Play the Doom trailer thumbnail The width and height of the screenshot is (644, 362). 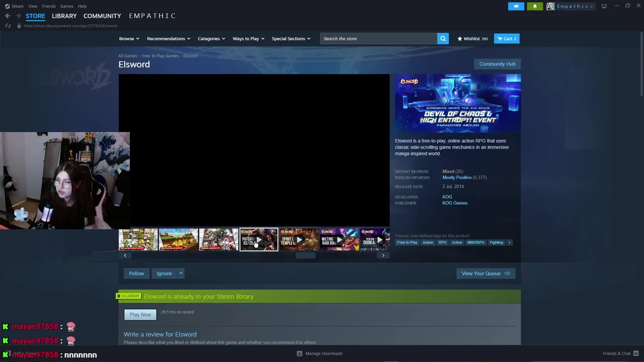375,240
